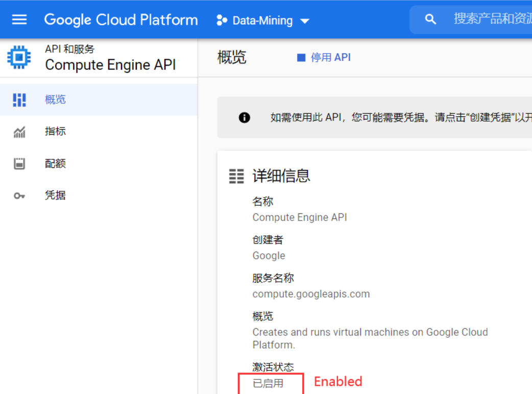Open search by clicking the magnifier icon
The width and height of the screenshot is (532, 394).
coord(430,18)
